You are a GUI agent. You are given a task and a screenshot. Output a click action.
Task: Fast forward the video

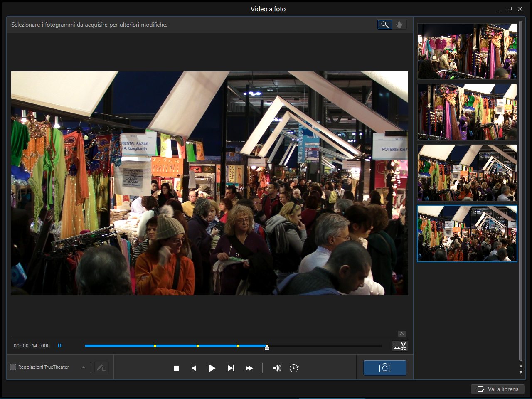[x=249, y=368]
